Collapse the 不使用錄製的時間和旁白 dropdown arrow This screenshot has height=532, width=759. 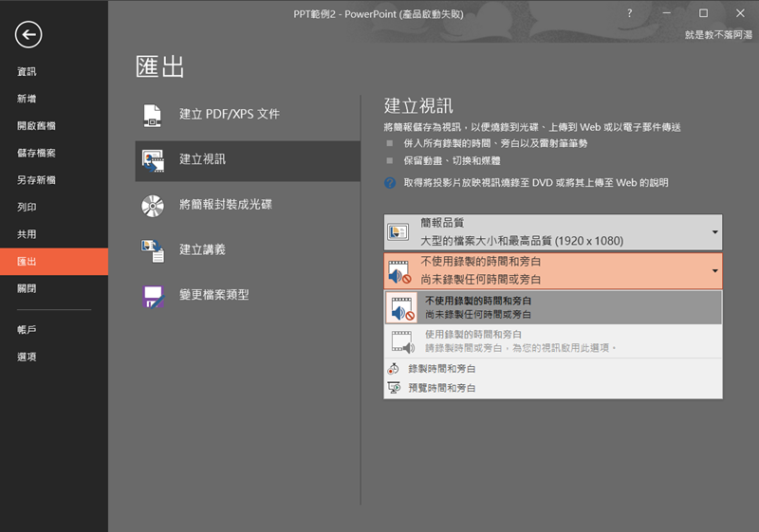714,270
